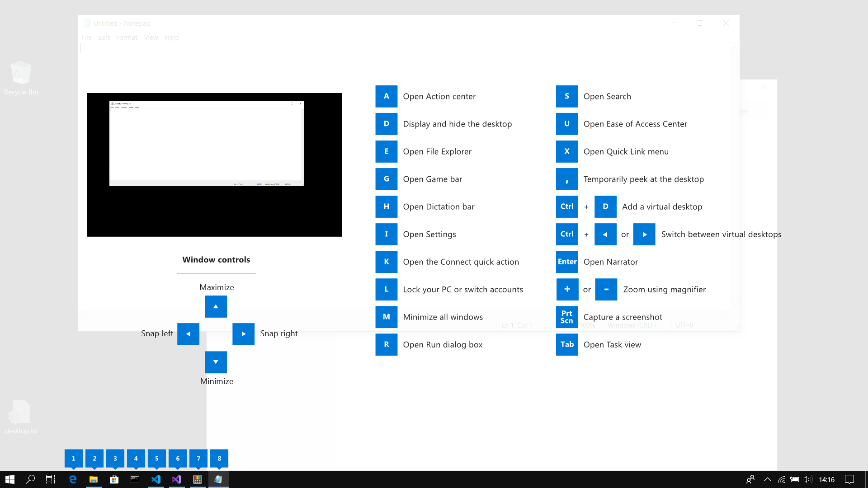
Task: Click the Minimize all windows shortcut icon
Action: pyautogui.click(x=387, y=316)
